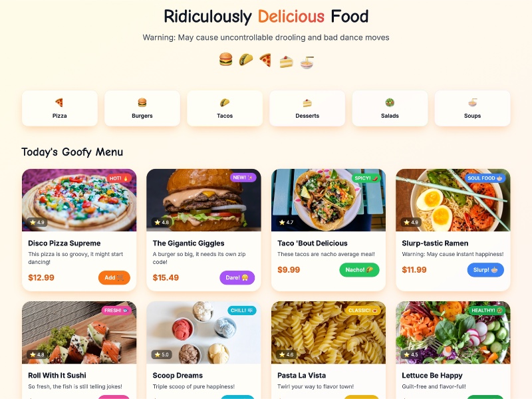Open the Slurp-tastic Ramen photo
This screenshot has height=399, width=532.
tap(453, 200)
